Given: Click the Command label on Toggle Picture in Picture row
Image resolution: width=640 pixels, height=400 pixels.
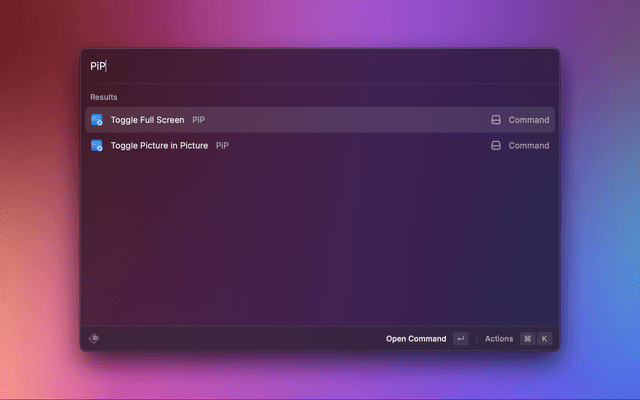Looking at the screenshot, I should 529,146.
